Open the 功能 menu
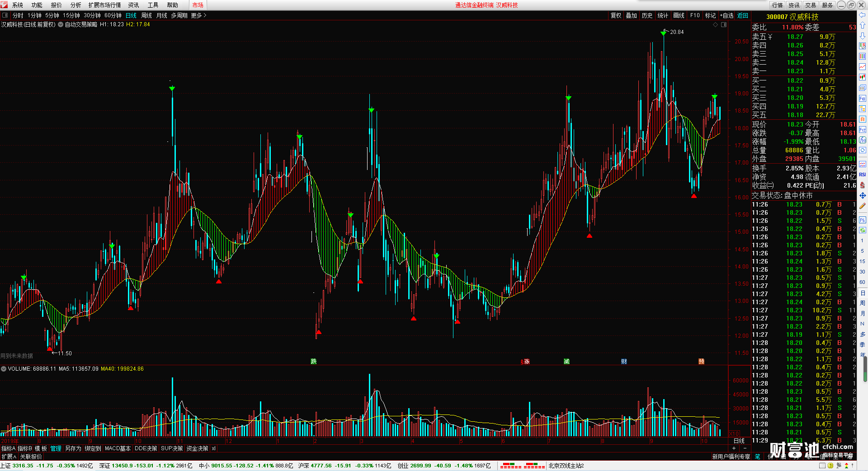This screenshot has height=471, width=868. [x=37, y=5]
